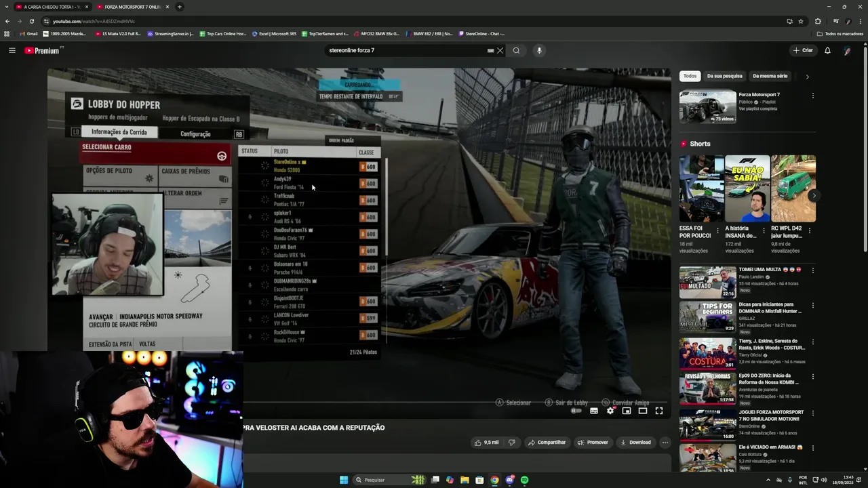Open Discord from the taskbar
Image resolution: width=868 pixels, height=488 pixels.
509,480
